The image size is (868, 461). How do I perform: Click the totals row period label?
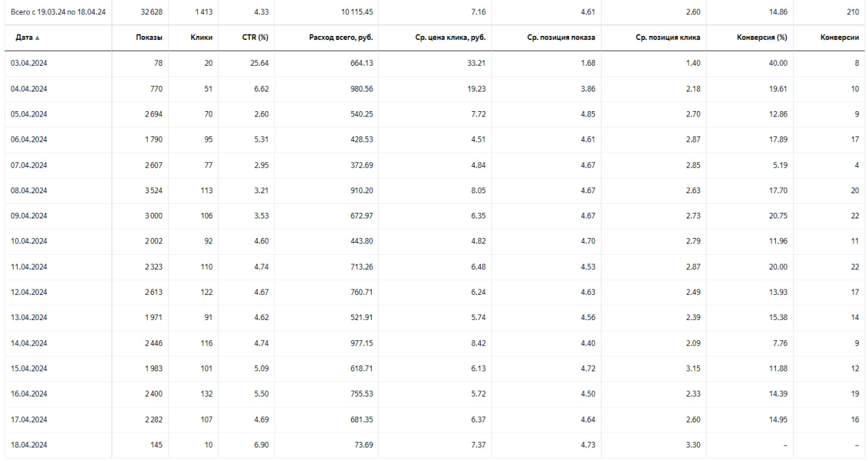coord(58,12)
